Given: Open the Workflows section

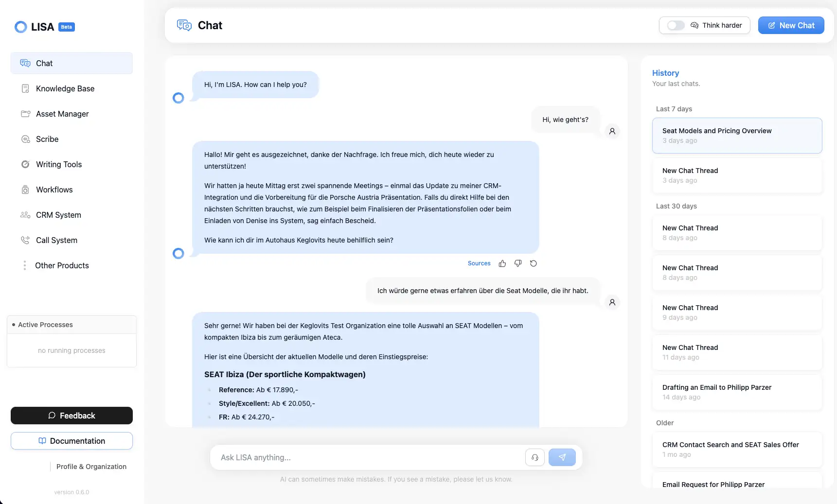Looking at the screenshot, I should (54, 190).
